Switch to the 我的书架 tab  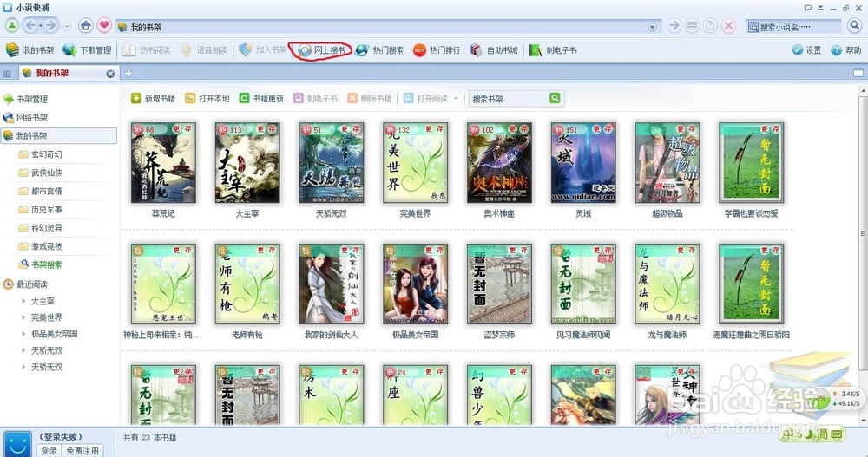point(68,73)
